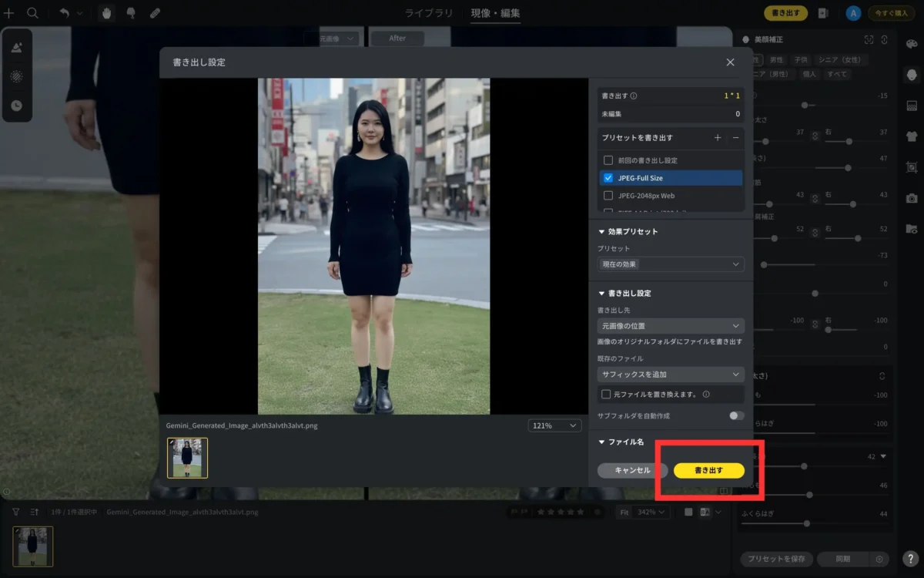Collapse the 書き出し設定 section
The width and height of the screenshot is (924, 578).
point(602,293)
